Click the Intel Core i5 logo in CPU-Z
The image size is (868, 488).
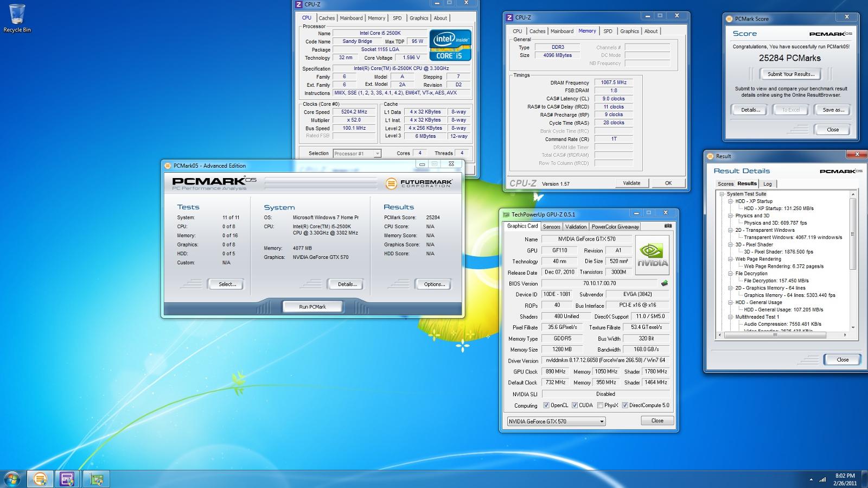tap(450, 45)
